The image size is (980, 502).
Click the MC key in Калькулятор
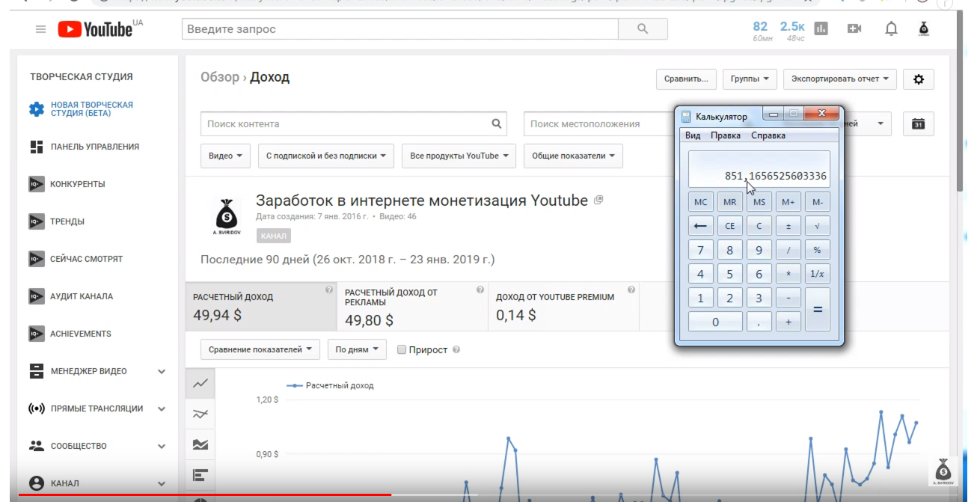tap(700, 202)
